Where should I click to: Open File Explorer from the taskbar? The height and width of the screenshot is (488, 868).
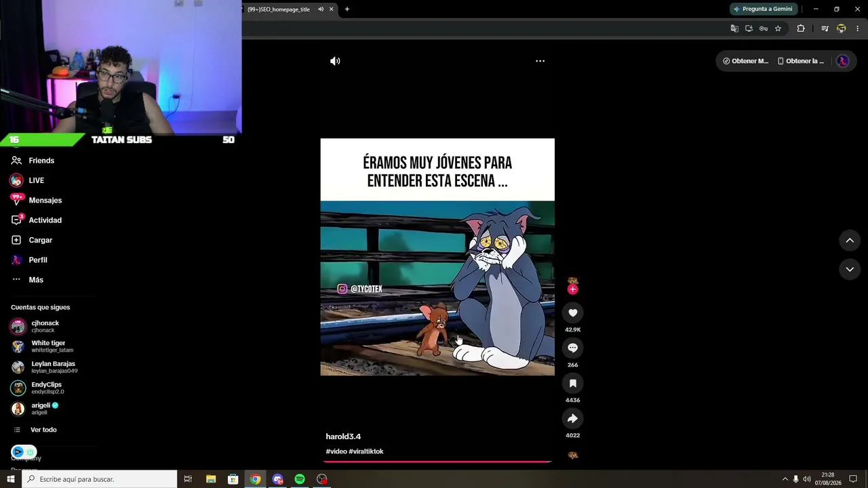(x=211, y=479)
